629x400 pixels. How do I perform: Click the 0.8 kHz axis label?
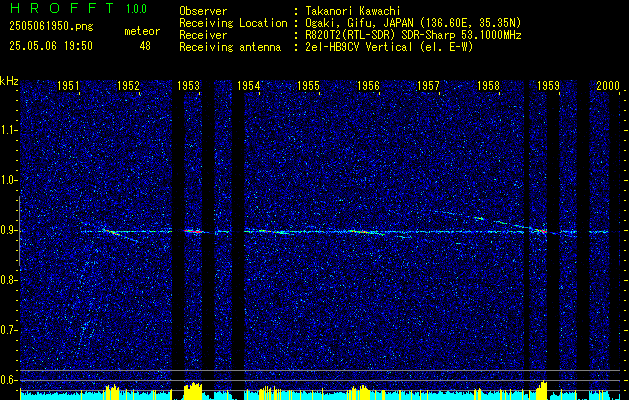[8, 280]
